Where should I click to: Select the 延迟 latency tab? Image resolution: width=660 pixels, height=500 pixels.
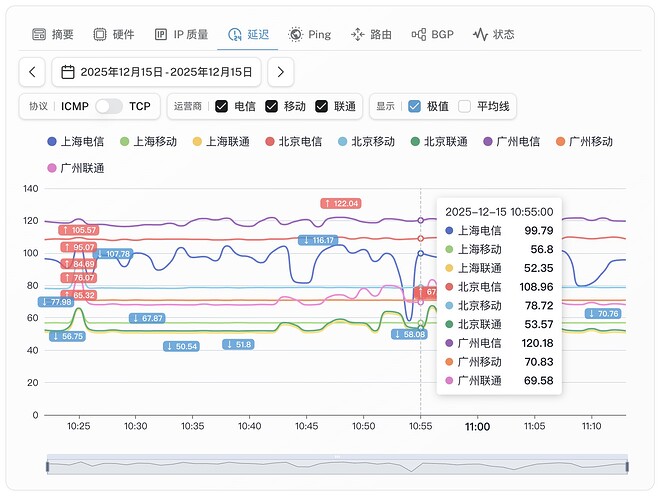click(248, 35)
